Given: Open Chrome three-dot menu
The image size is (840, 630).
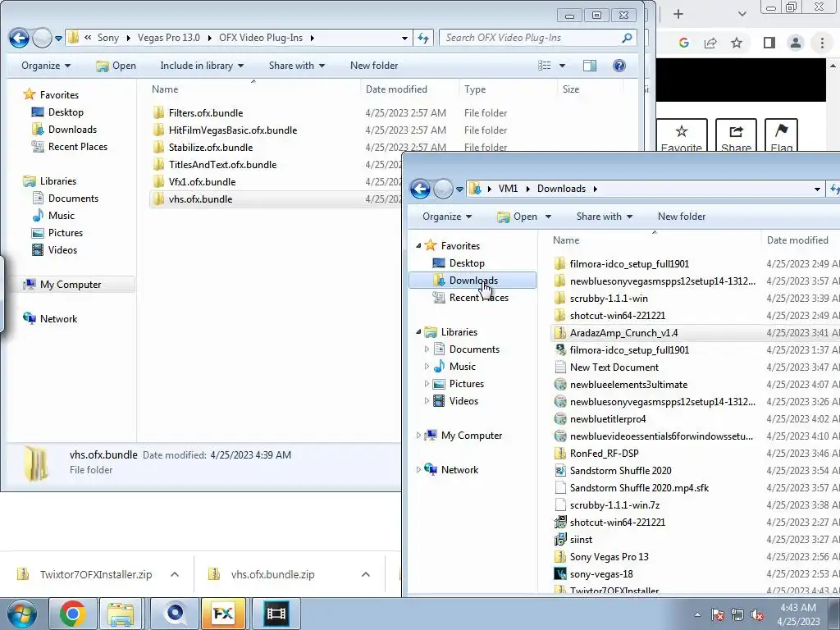Looking at the screenshot, I should (x=822, y=43).
